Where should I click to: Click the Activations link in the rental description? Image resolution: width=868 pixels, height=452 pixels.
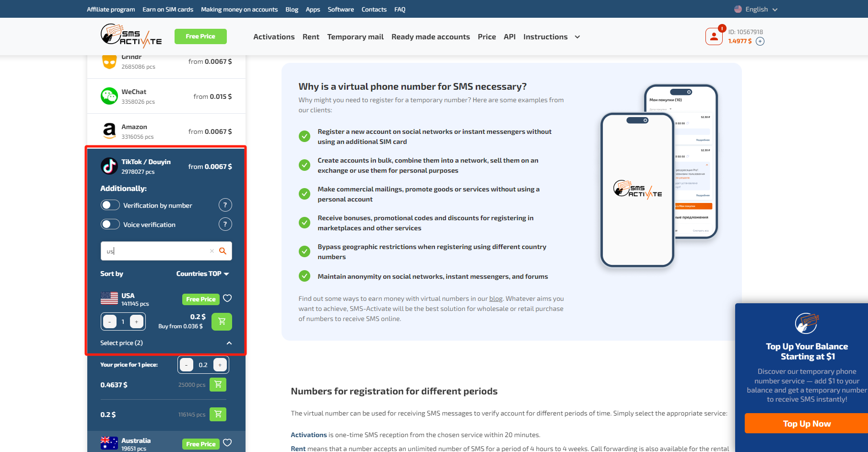point(309,435)
